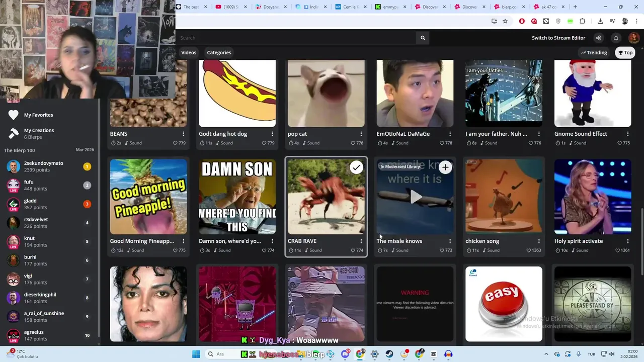Open the notifications bell icon
The height and width of the screenshot is (362, 644).
[x=616, y=38]
